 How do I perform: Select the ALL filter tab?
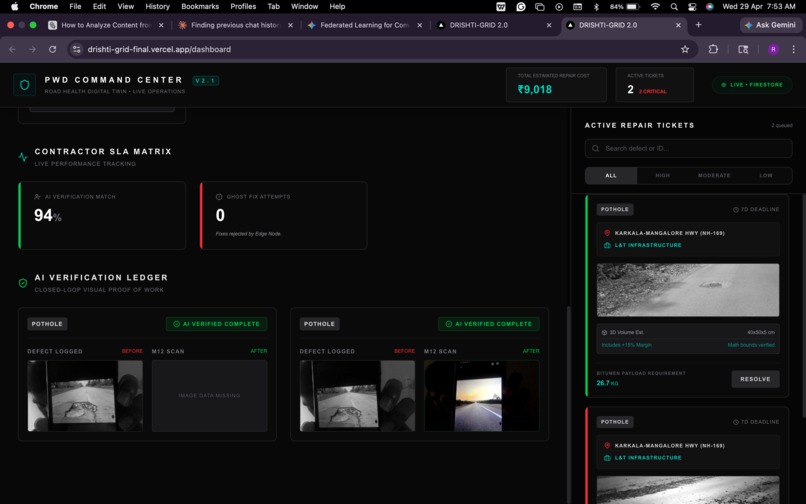pyautogui.click(x=611, y=175)
